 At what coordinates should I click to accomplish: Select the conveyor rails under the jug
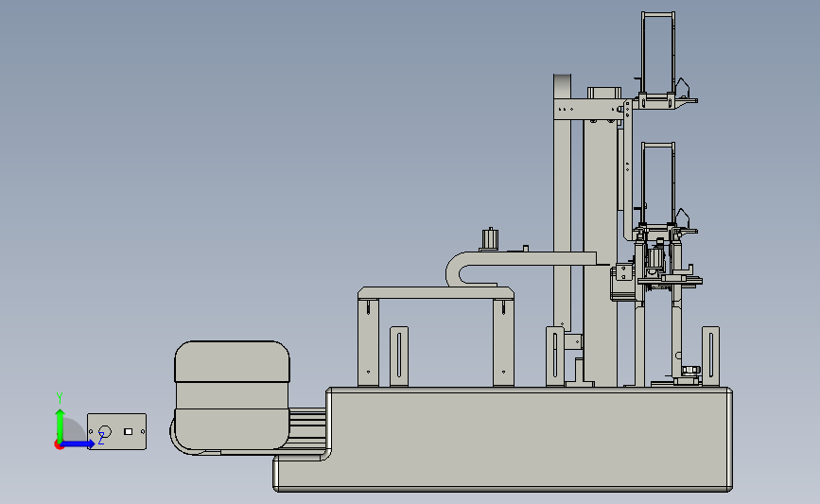coord(307,428)
